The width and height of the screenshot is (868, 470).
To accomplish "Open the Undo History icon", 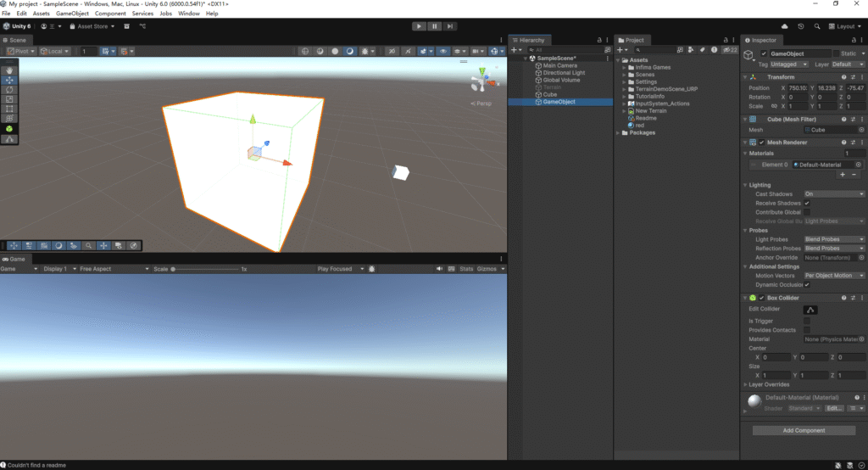I will click(x=801, y=26).
